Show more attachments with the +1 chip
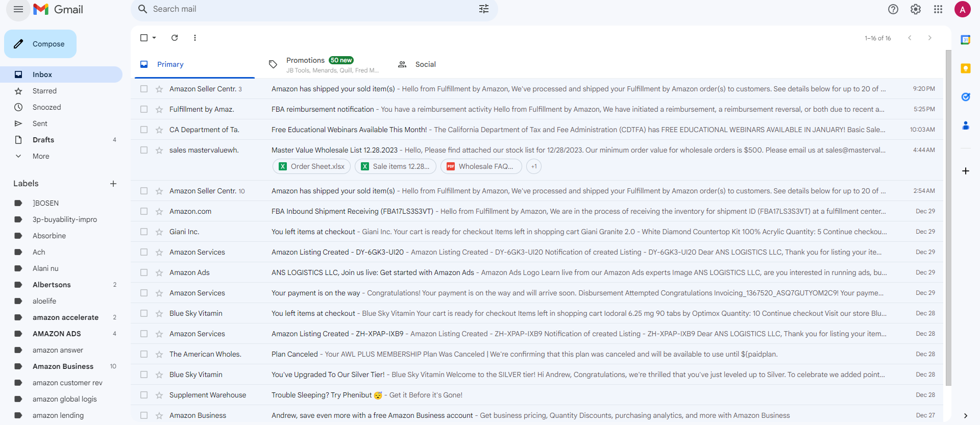 coord(534,166)
